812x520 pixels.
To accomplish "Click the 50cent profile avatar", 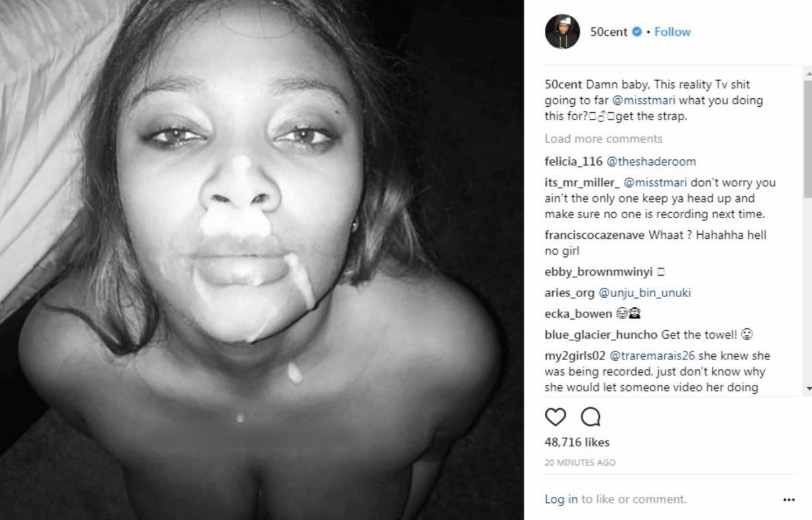I will (x=562, y=32).
